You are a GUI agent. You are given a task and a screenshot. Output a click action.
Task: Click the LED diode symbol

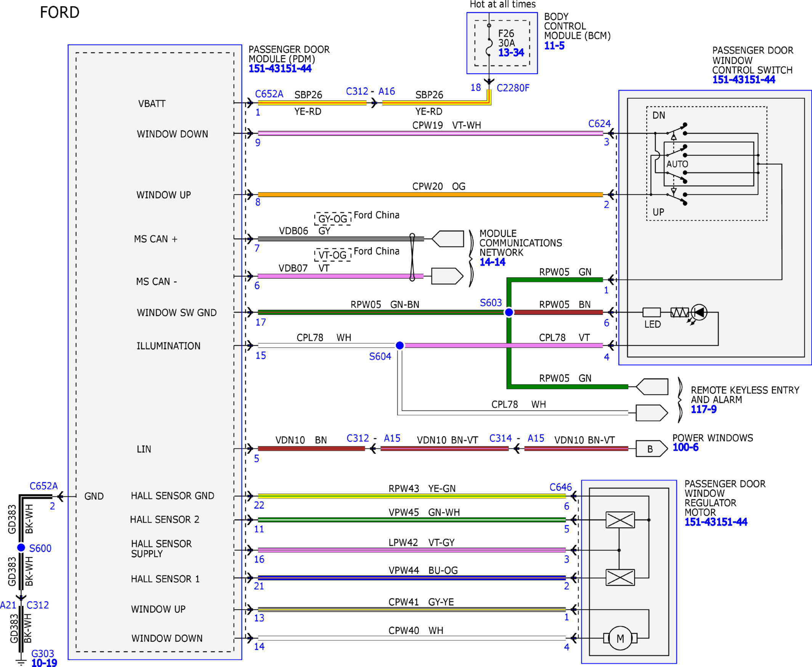click(699, 313)
